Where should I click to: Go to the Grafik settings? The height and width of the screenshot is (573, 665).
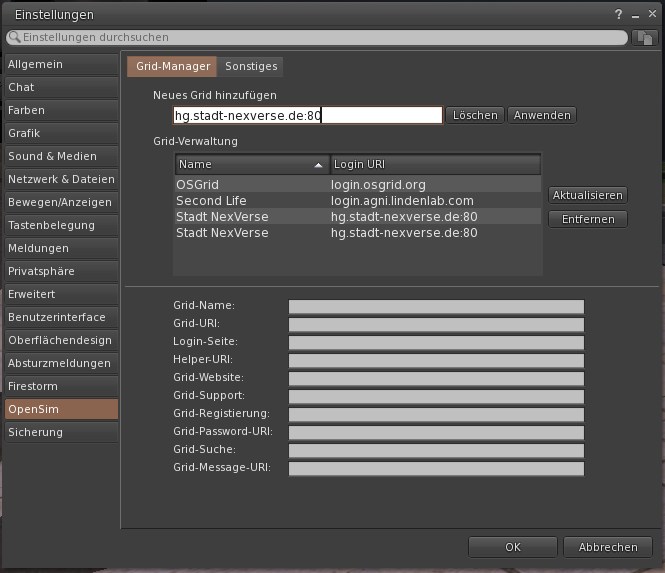(62, 133)
